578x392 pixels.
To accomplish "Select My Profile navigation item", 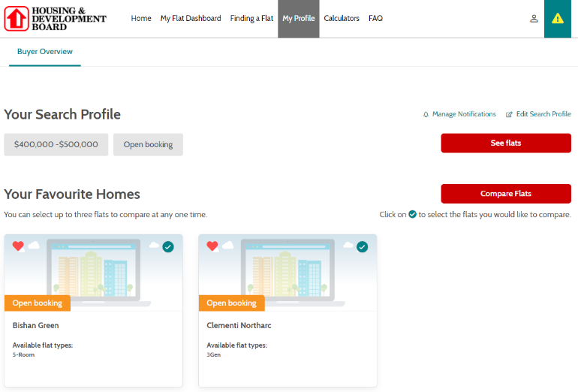I will [299, 19].
